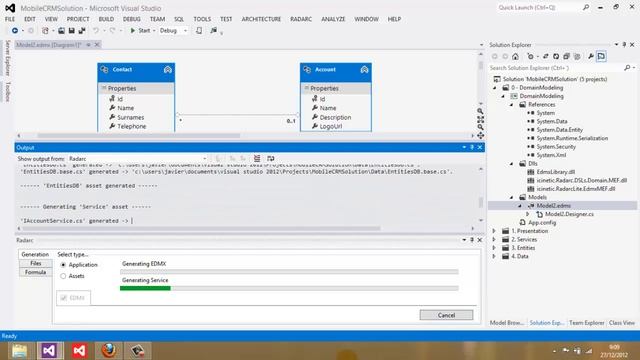Switch to Team Explorer tab
Image resolution: width=640 pixels, height=360 pixels.
click(x=587, y=323)
